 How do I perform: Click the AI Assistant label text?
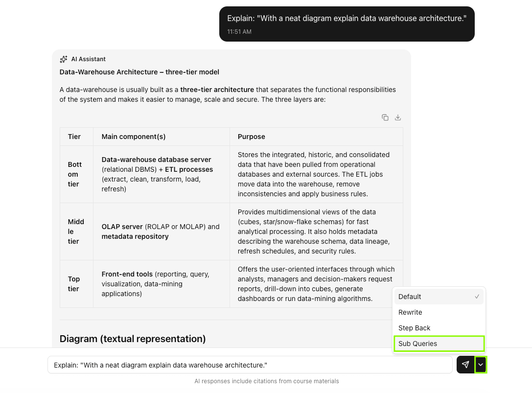tap(88, 59)
